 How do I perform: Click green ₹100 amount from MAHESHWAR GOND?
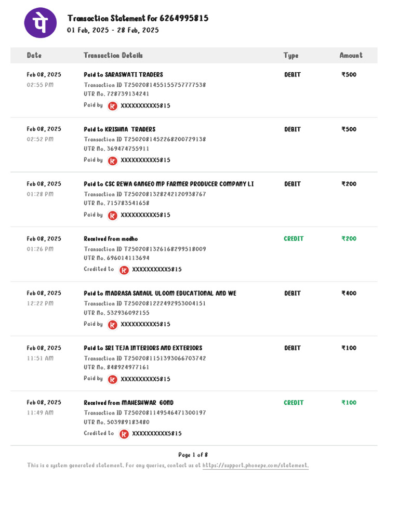(x=349, y=403)
